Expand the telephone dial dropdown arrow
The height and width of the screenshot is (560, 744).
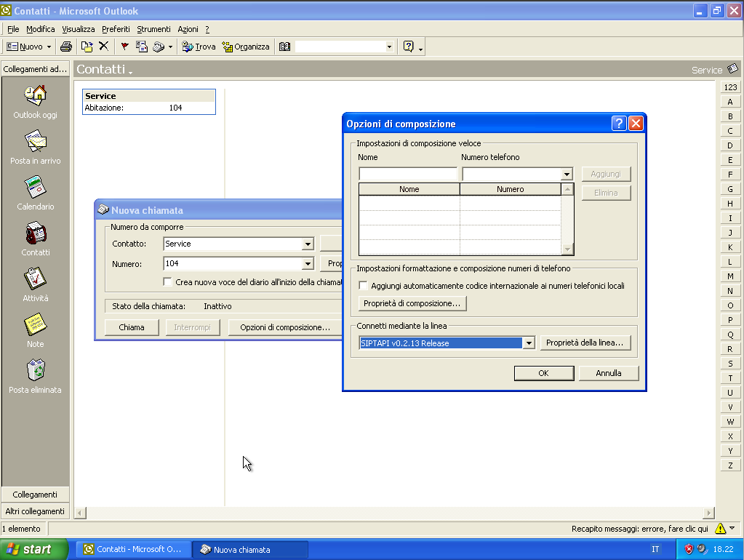coord(170,47)
